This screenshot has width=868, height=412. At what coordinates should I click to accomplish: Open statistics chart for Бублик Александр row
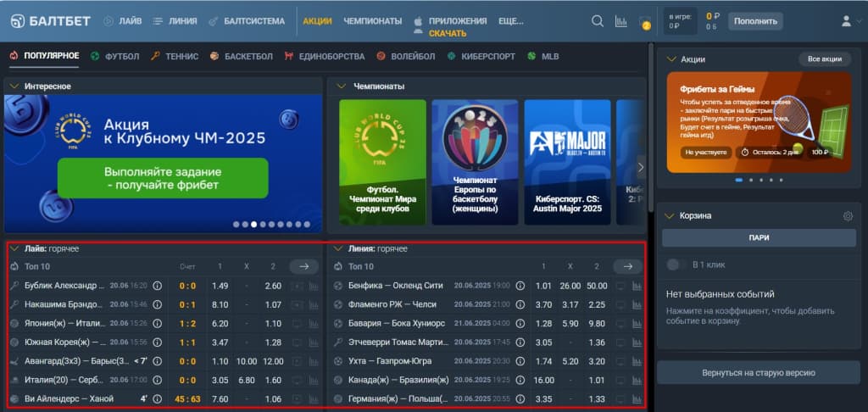(314, 286)
